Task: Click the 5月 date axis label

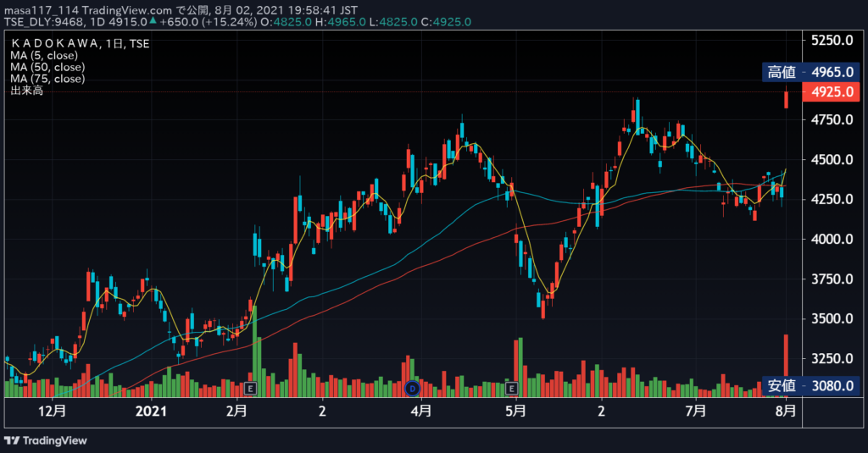Action: (x=515, y=411)
